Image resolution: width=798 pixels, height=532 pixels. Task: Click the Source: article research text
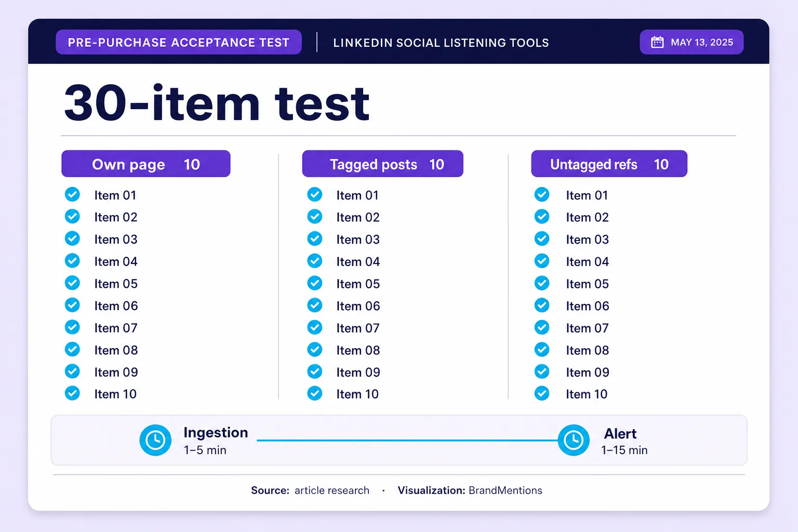pos(310,490)
